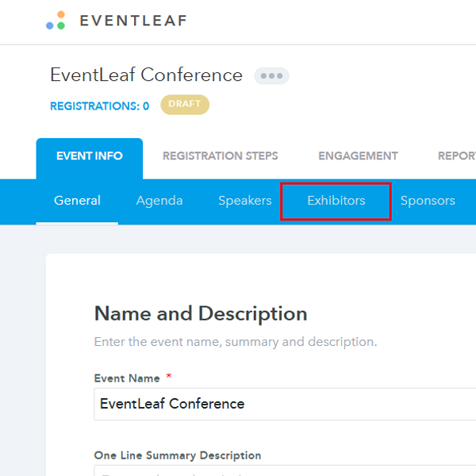Screen dimensions: 476x476
Task: Open the Agenda sub-tab
Action: coord(159,201)
